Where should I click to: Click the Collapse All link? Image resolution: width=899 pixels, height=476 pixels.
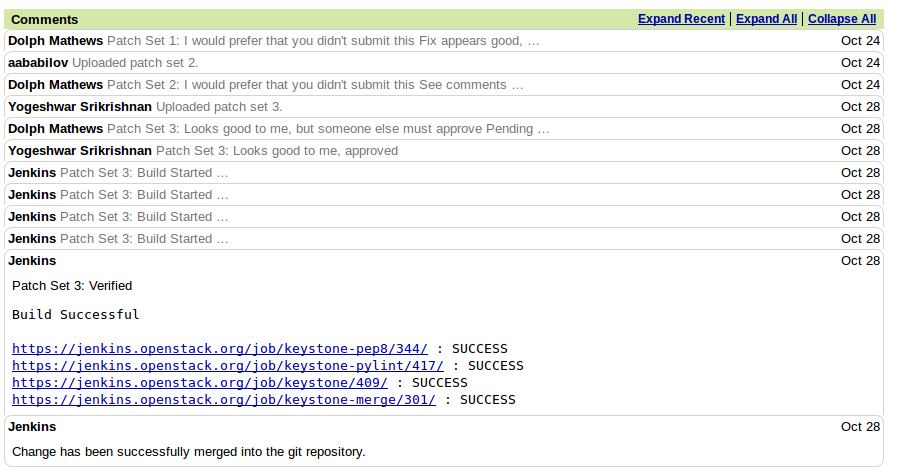(x=841, y=19)
